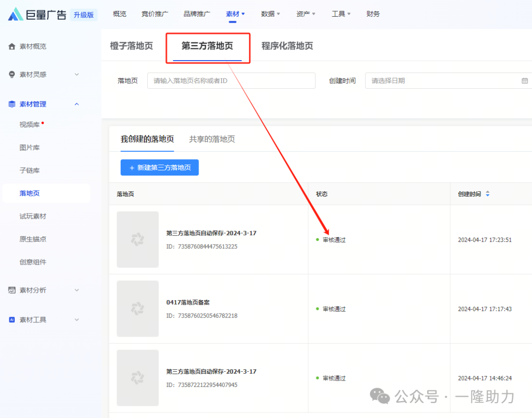Click the 素材工具 AI icon

(12, 319)
